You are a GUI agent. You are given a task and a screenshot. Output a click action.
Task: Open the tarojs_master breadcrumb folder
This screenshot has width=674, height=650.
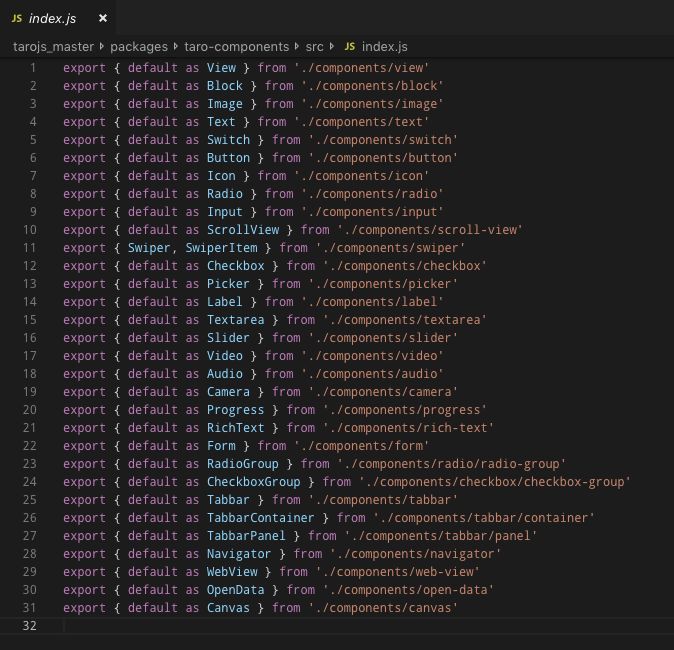[53, 46]
